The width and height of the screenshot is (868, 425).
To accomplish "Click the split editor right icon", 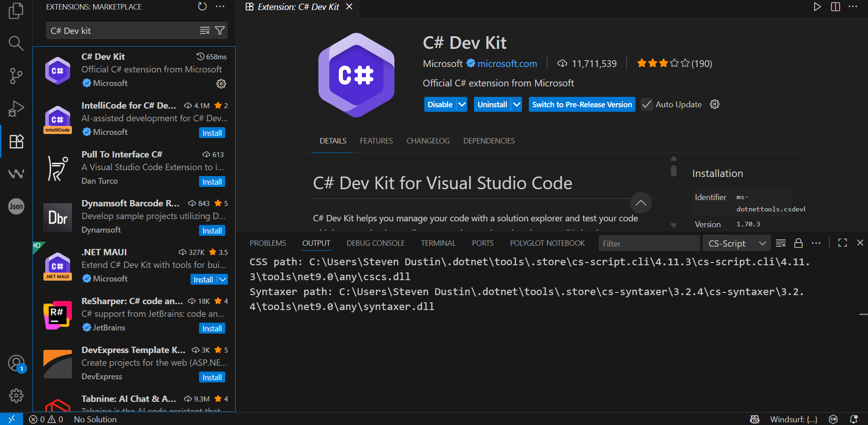I will [x=835, y=7].
